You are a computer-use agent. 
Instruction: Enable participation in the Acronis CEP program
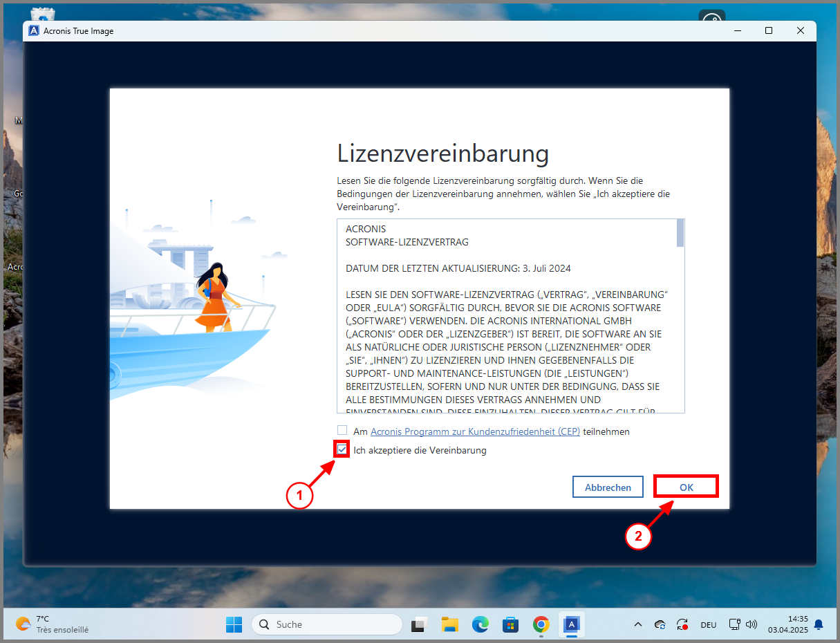coord(342,430)
